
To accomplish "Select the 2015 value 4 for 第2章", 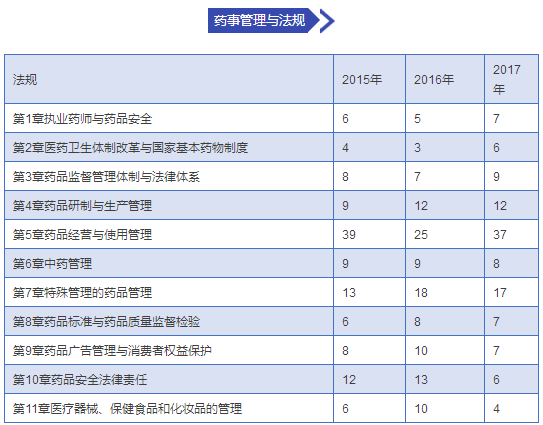I will click(x=345, y=148).
